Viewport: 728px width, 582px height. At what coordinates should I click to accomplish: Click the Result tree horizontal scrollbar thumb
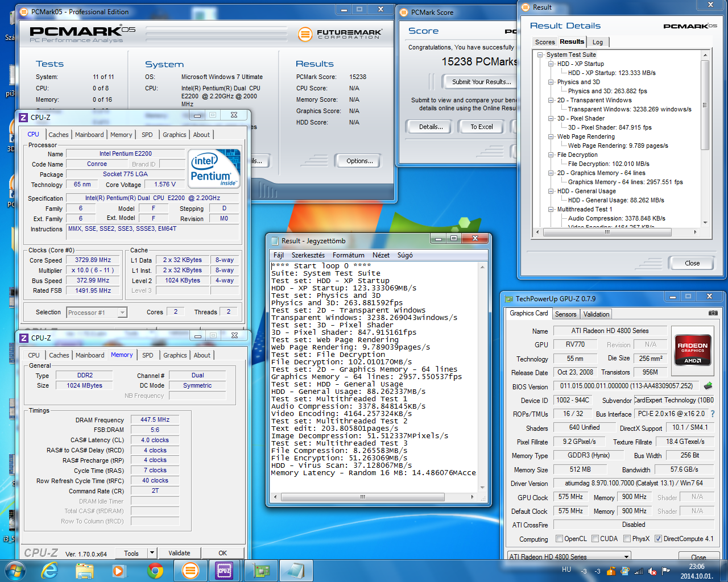(x=607, y=232)
